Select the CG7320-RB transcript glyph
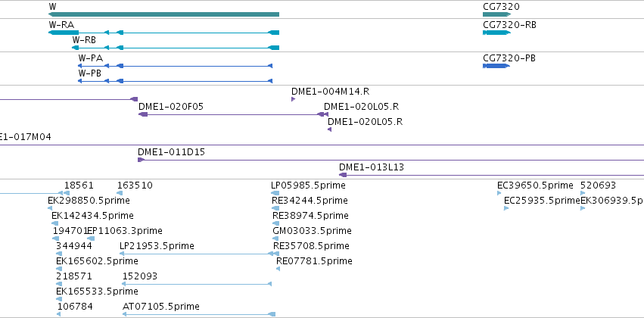 [x=496, y=33]
